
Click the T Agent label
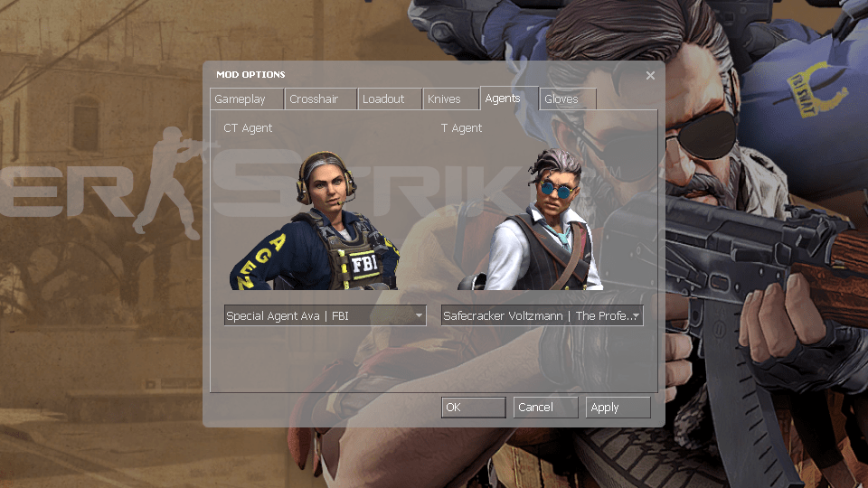pos(461,128)
